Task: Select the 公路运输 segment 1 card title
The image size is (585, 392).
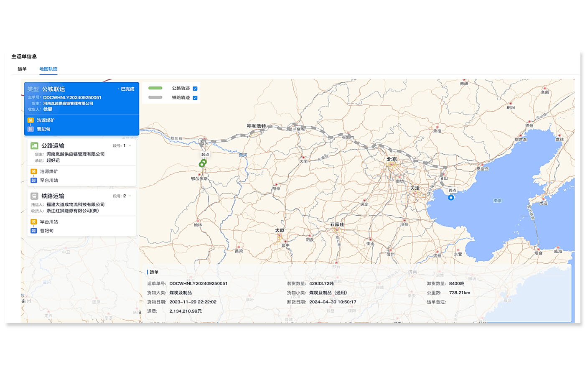Action: (x=53, y=146)
